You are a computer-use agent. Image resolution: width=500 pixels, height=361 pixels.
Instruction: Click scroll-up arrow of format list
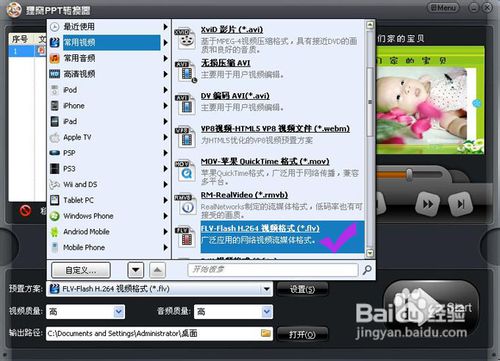click(x=370, y=25)
